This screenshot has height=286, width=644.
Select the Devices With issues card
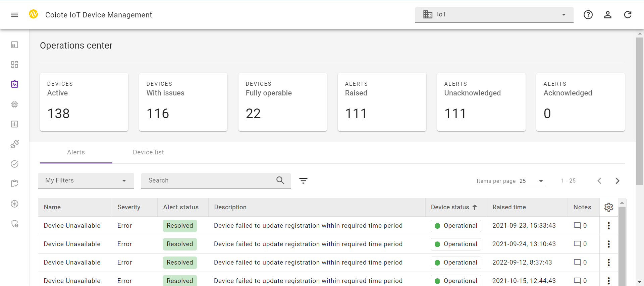pyautogui.click(x=183, y=102)
